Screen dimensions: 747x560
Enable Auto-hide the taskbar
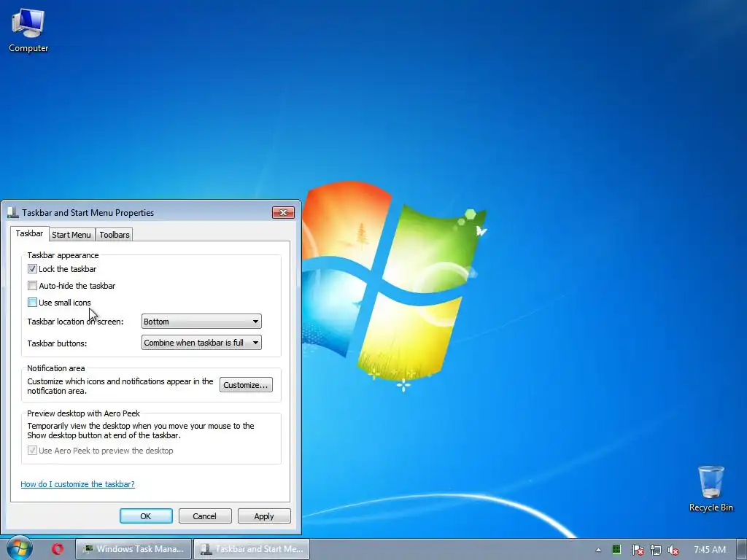tap(32, 286)
